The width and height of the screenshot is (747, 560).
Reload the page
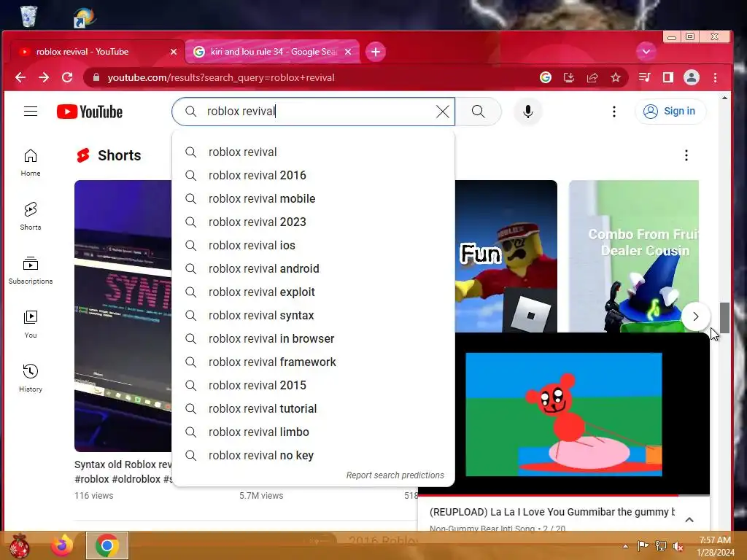pyautogui.click(x=67, y=77)
